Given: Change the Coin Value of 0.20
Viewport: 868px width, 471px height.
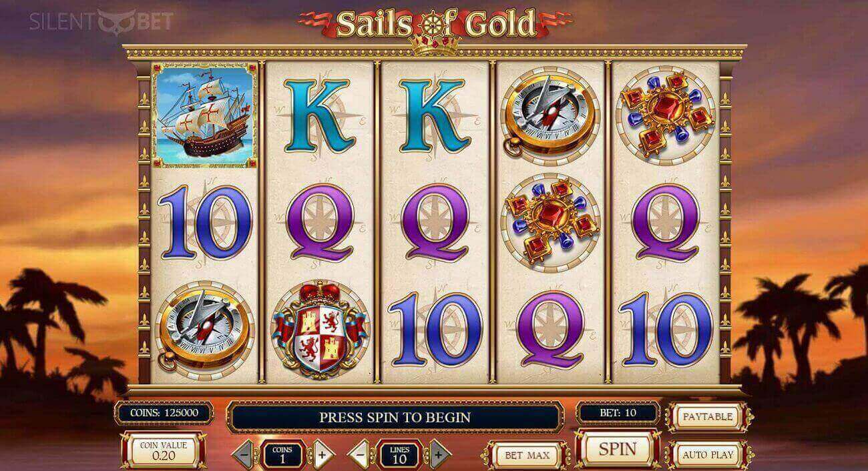Looking at the screenshot, I should point(163,451).
